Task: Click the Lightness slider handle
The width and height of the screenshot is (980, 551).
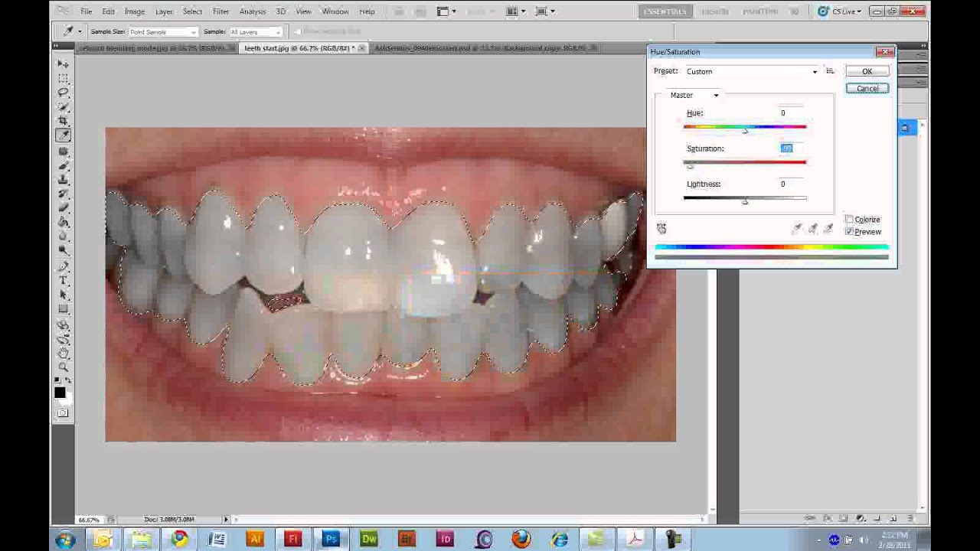Action: coord(745,201)
